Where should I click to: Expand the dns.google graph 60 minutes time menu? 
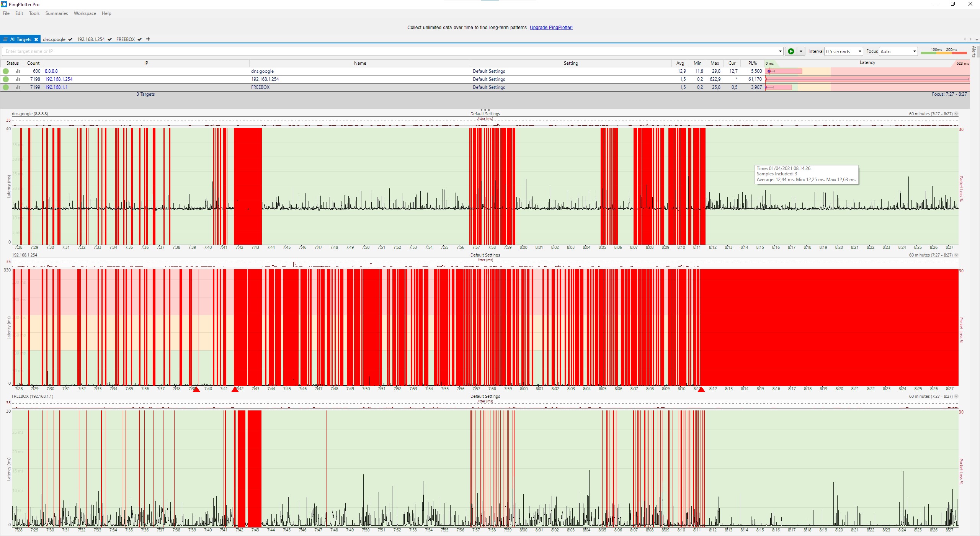tap(956, 114)
